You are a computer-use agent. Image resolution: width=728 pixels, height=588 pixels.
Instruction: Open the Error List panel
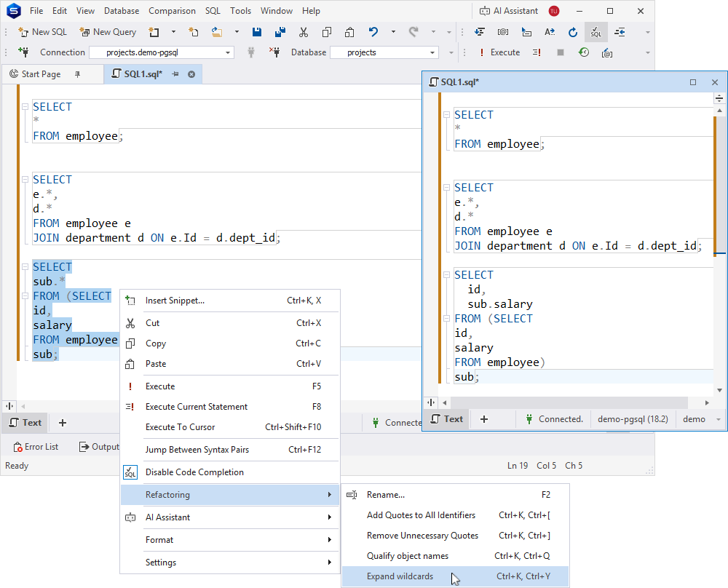(36, 446)
